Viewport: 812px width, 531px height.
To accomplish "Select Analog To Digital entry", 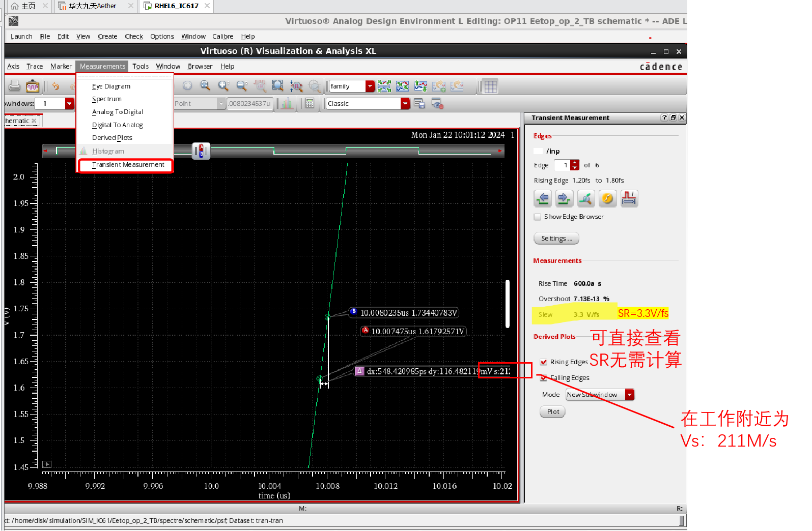I will click(118, 112).
